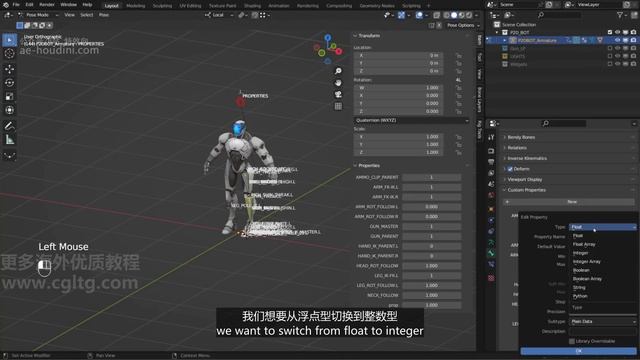The height and width of the screenshot is (360, 640).
Task: Expand the Inverse Kinematics panel
Action: (x=527, y=158)
